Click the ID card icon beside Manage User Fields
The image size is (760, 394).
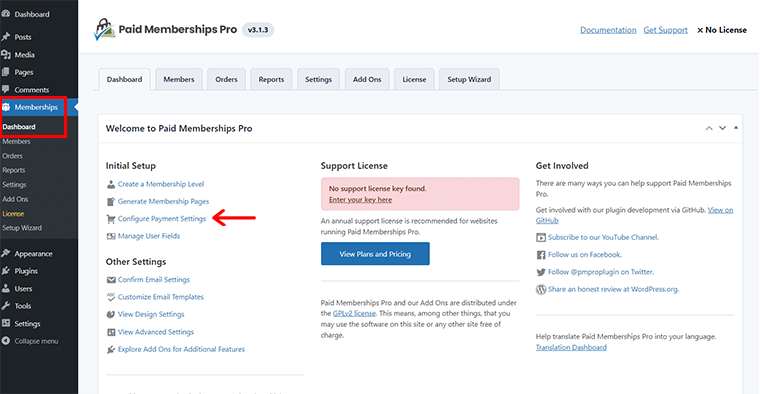[111, 236]
